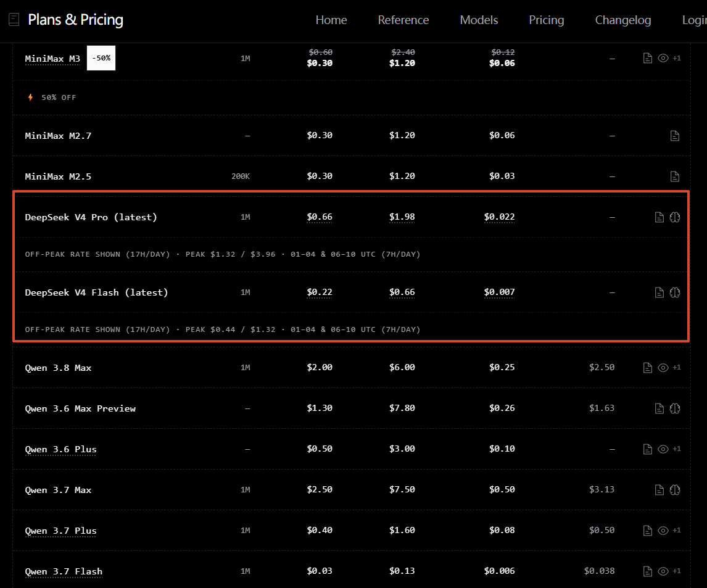Image resolution: width=707 pixels, height=588 pixels.
Task: Click the Plans & Pricing page title
Action: pos(75,19)
